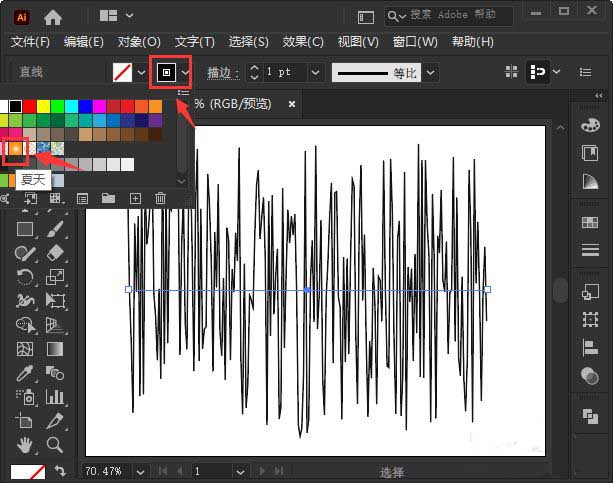Choose the cyan swatch
The image size is (613, 483).
pos(72,106)
